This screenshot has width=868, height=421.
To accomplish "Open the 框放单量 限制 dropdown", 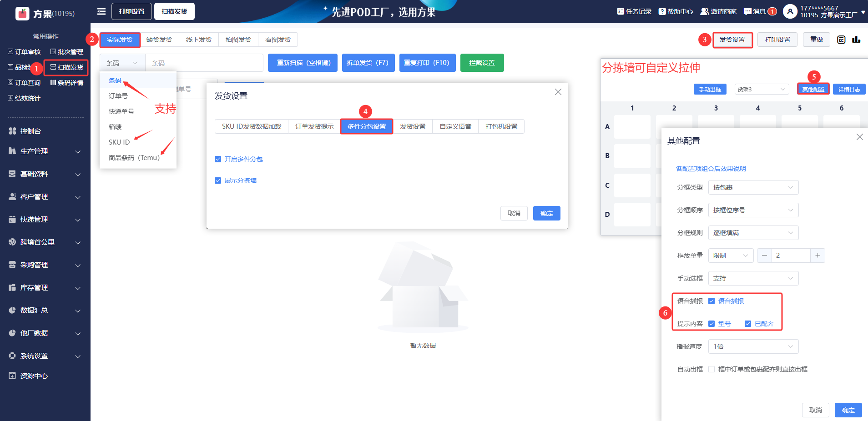I will [731, 256].
